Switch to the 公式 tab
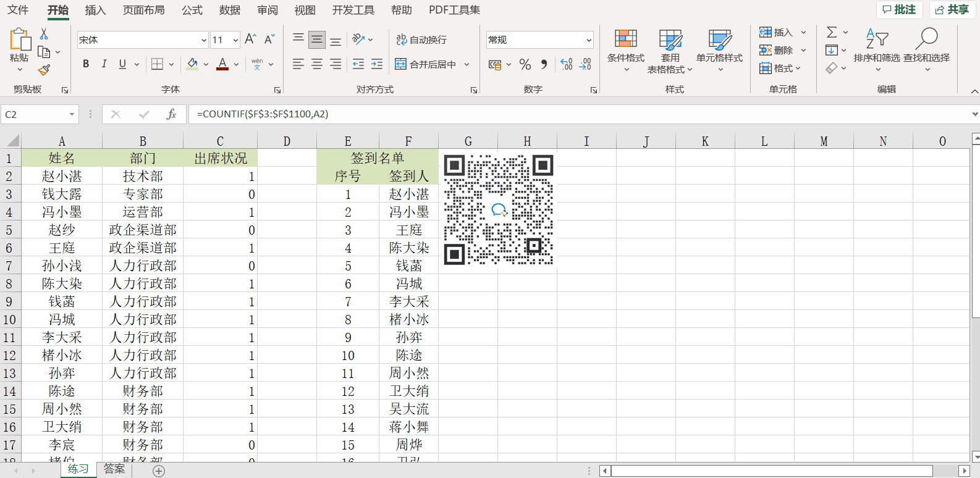 point(192,10)
